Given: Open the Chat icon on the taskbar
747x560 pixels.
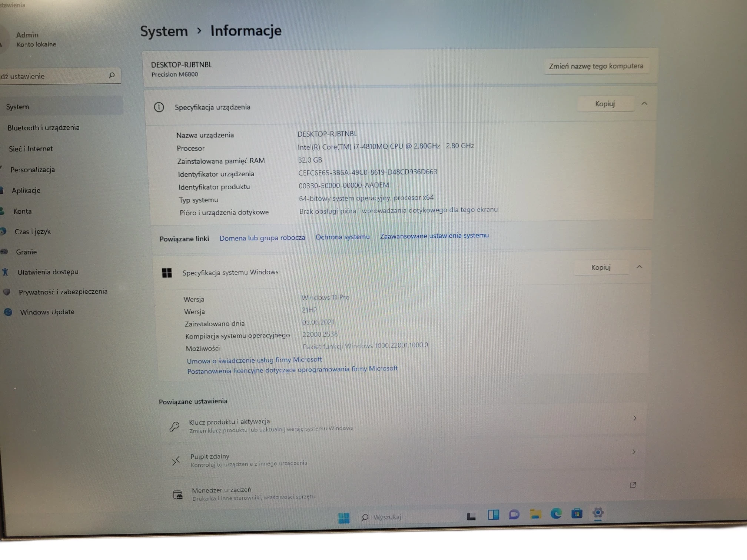Looking at the screenshot, I should (514, 515).
